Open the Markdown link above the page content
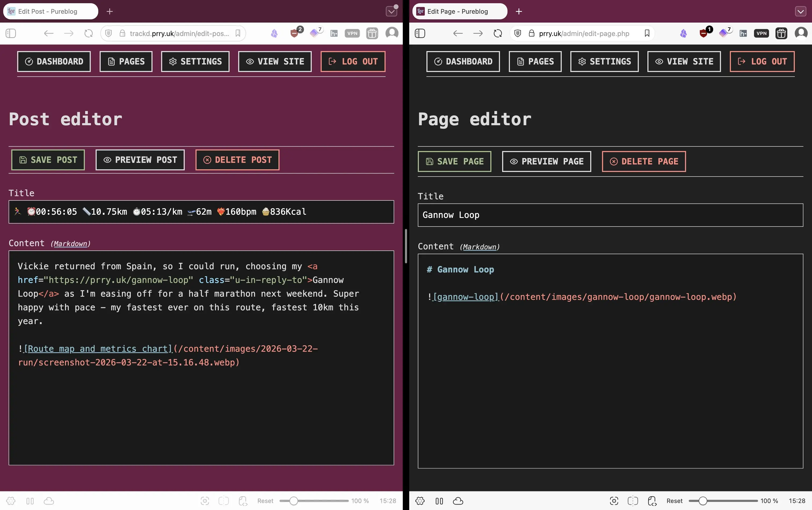This screenshot has height=510, width=812. (x=479, y=247)
